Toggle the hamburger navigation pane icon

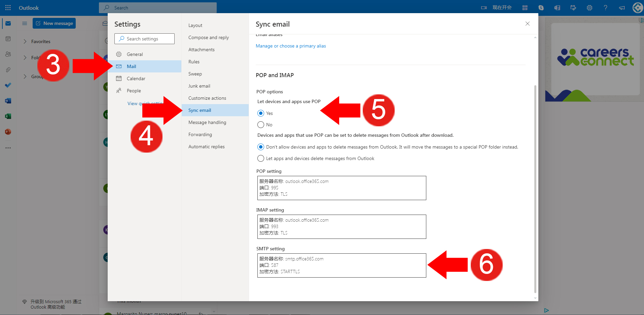25,23
